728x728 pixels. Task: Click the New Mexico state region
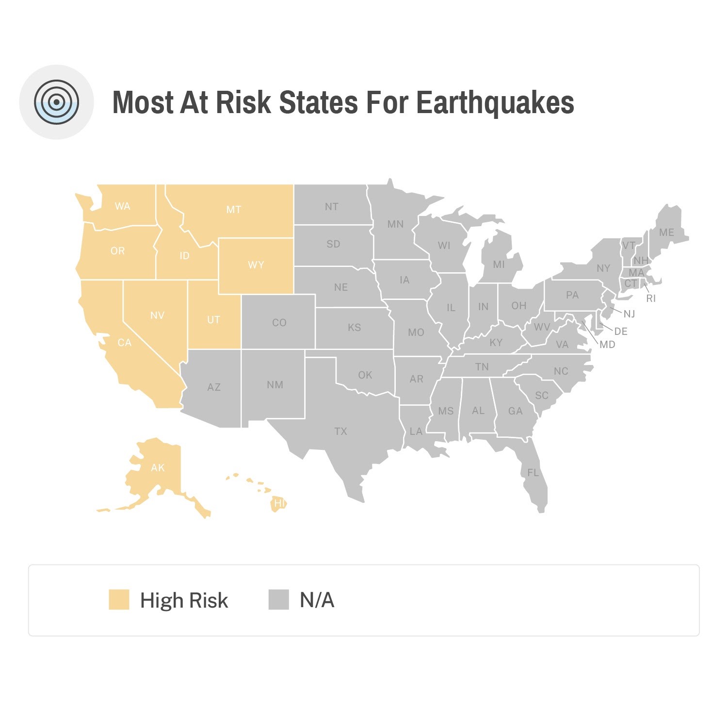274,384
